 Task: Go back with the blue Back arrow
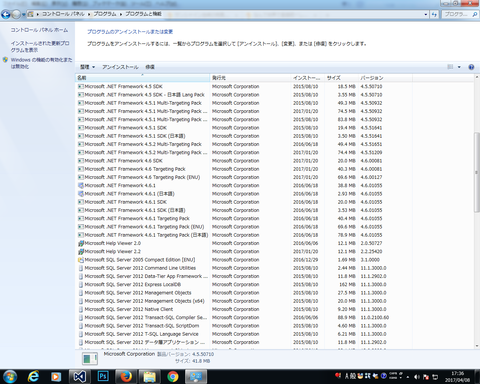(x=6, y=14)
